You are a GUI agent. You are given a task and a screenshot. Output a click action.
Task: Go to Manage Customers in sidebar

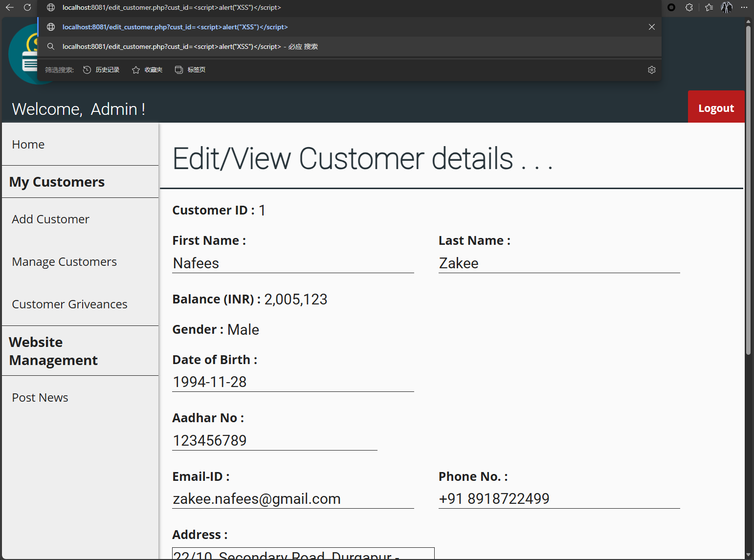[x=64, y=262]
